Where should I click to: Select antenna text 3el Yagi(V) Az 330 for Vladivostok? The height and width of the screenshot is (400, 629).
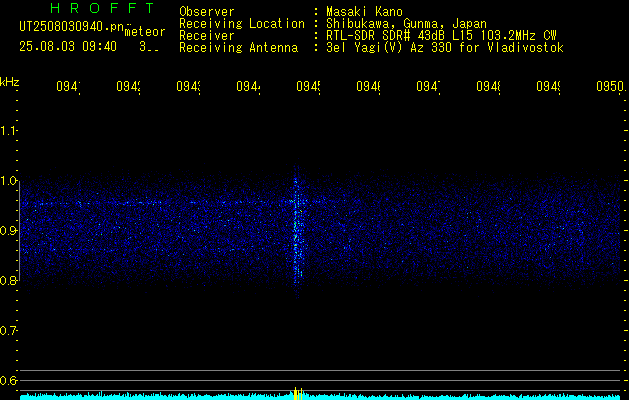445,48
